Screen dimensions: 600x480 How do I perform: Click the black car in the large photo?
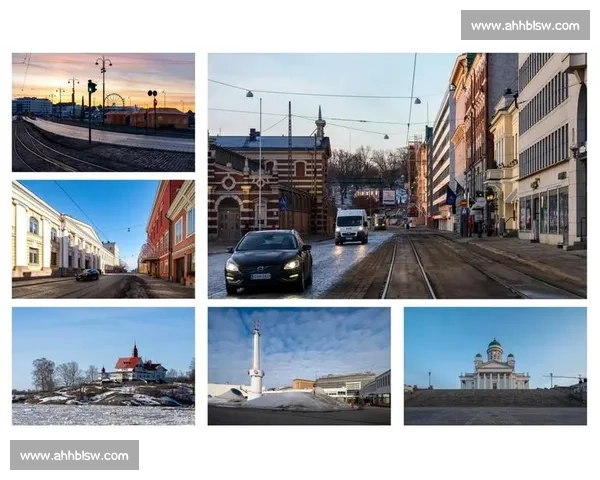coord(267,261)
